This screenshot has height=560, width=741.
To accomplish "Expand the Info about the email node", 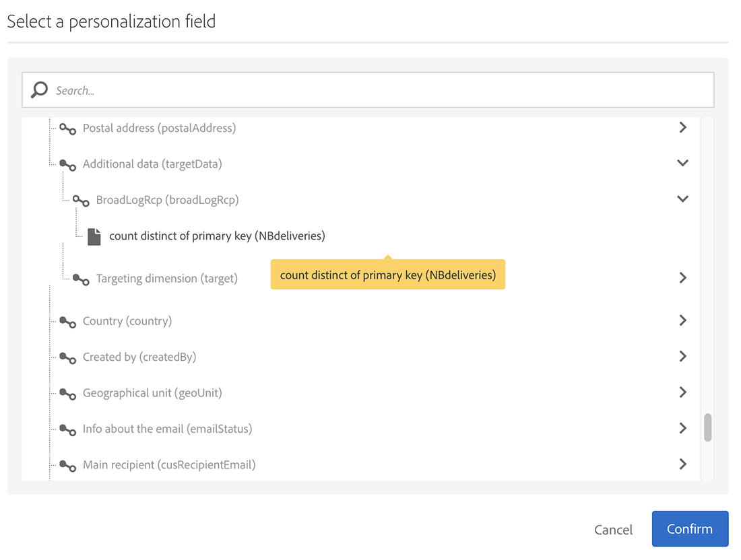I will click(682, 428).
